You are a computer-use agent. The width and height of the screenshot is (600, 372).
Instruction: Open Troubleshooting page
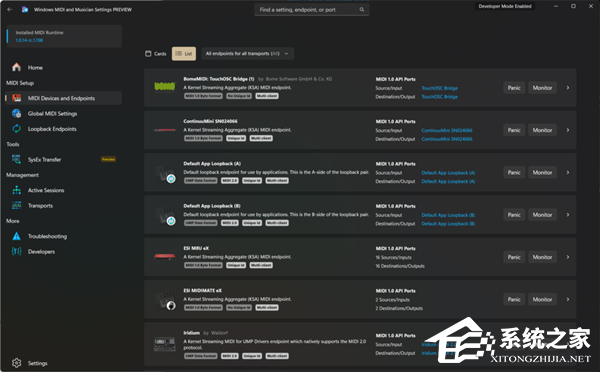pos(64,236)
